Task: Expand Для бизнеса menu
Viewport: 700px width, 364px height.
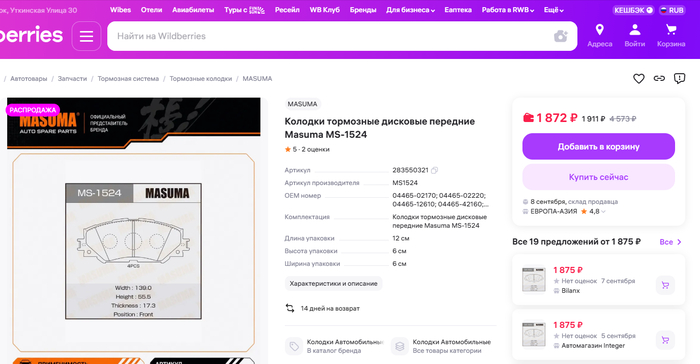Action: tap(410, 10)
